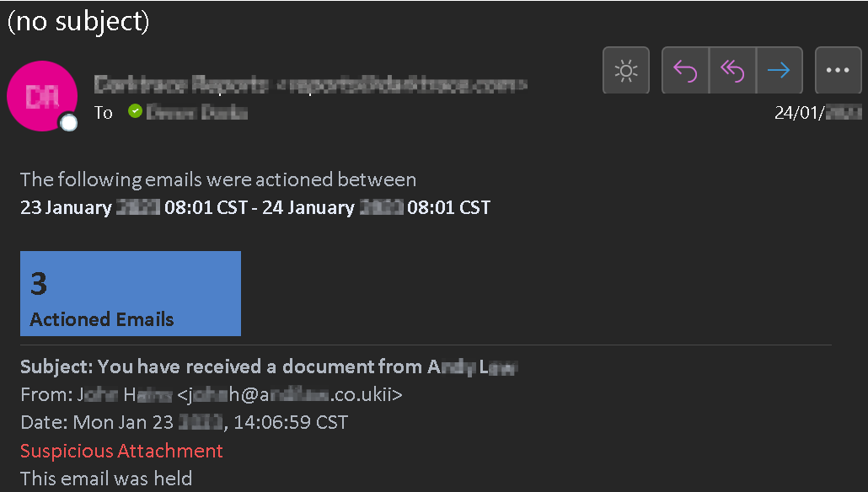Open the held email's Subject line
This screenshot has height=492, width=868.
point(269,366)
